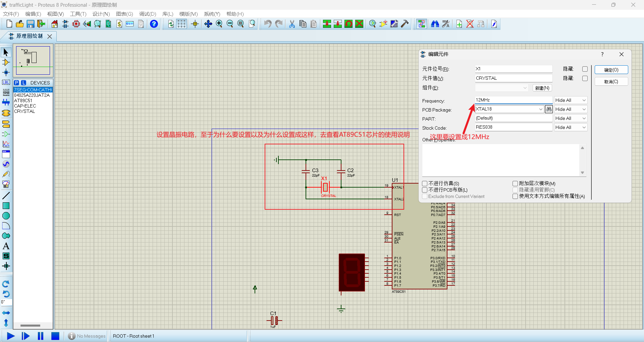
Task: Open Hide All dropdown for Frequency
Action: coord(571,100)
